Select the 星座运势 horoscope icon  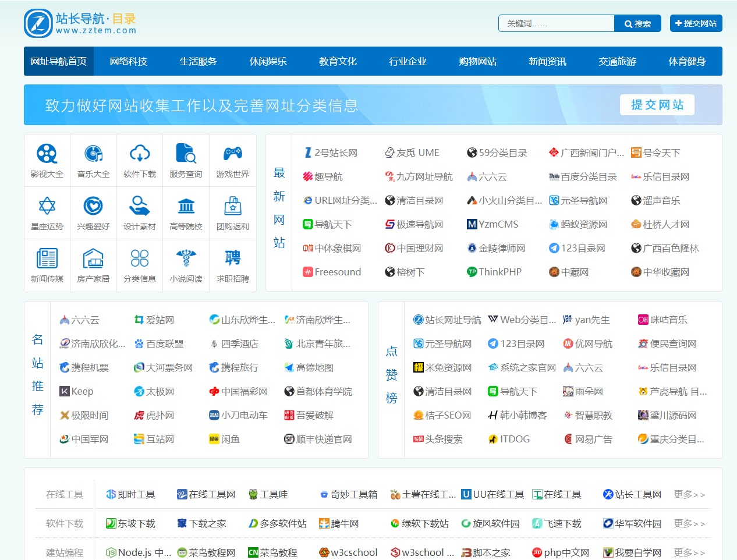coord(47,212)
